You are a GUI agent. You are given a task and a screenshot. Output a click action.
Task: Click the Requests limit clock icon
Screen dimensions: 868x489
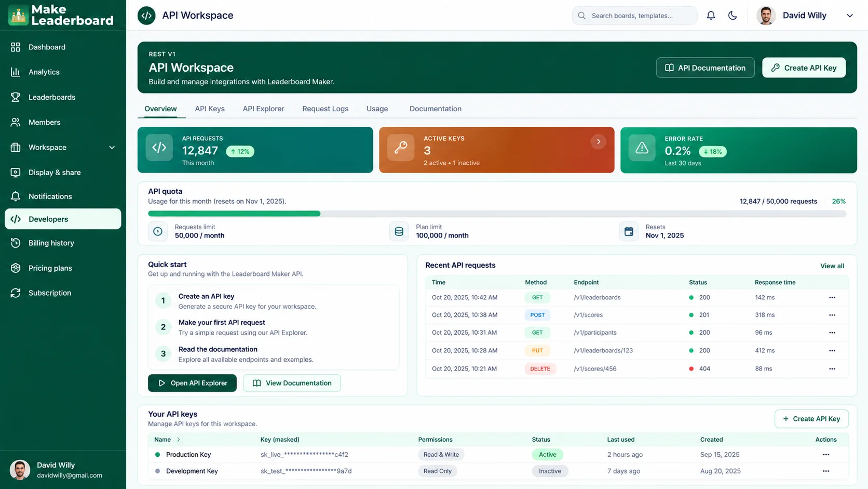click(x=158, y=231)
